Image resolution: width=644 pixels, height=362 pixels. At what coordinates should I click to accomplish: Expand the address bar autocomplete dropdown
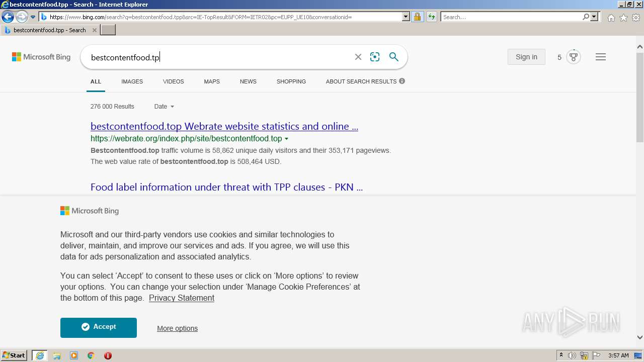[x=406, y=17]
